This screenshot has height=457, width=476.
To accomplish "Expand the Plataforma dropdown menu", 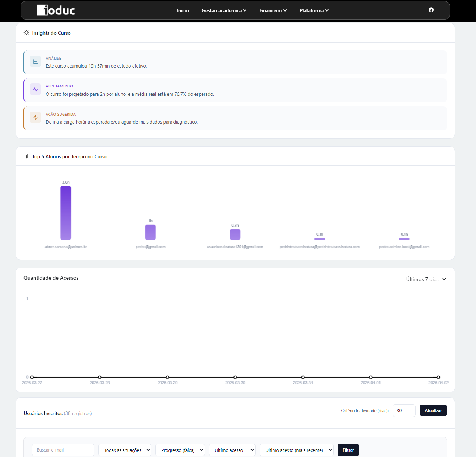I will [x=314, y=10].
